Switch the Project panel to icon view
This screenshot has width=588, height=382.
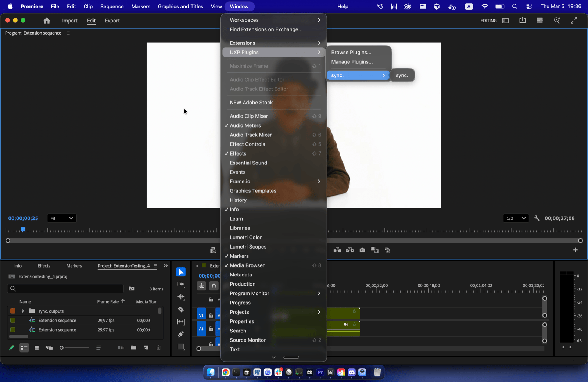(x=36, y=347)
